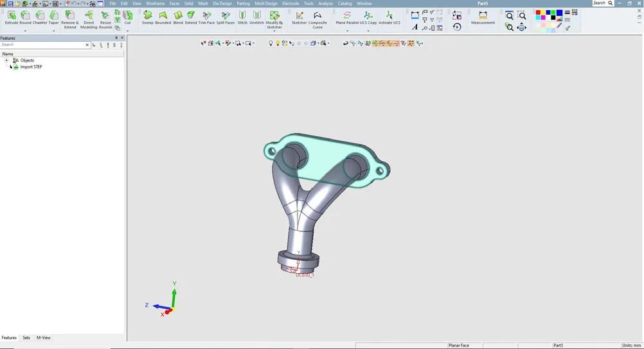Screen dimensions: 644x349
Task: Pick the red color swatch
Action: (x=538, y=13)
